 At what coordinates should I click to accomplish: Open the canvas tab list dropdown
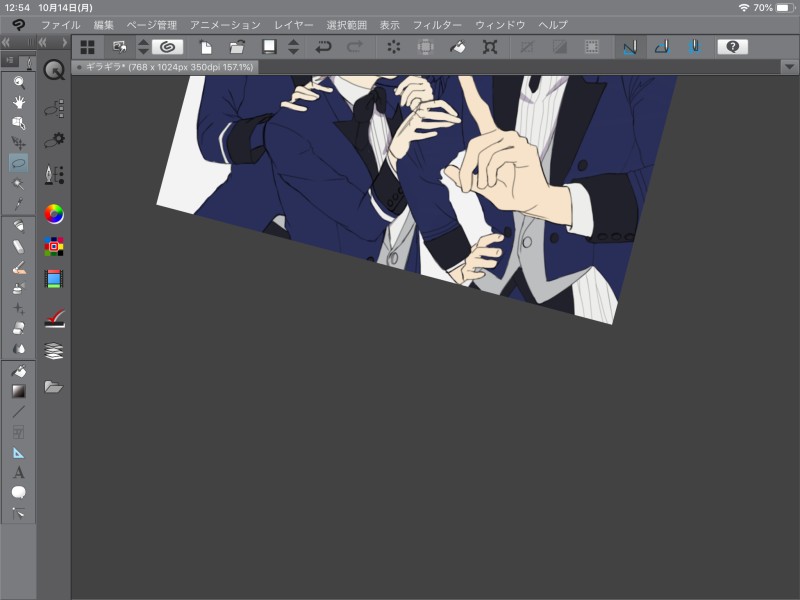[x=789, y=67]
